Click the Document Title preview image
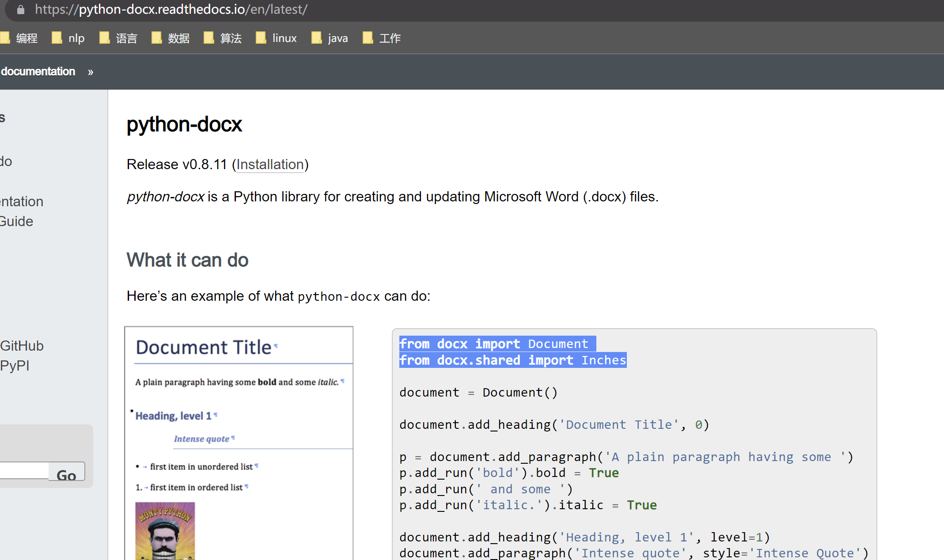 [239, 442]
